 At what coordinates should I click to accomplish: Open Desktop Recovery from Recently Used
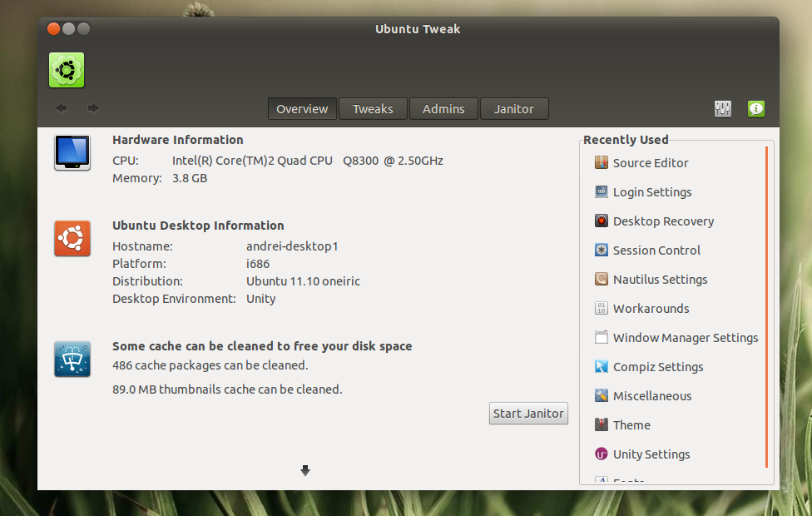point(663,221)
